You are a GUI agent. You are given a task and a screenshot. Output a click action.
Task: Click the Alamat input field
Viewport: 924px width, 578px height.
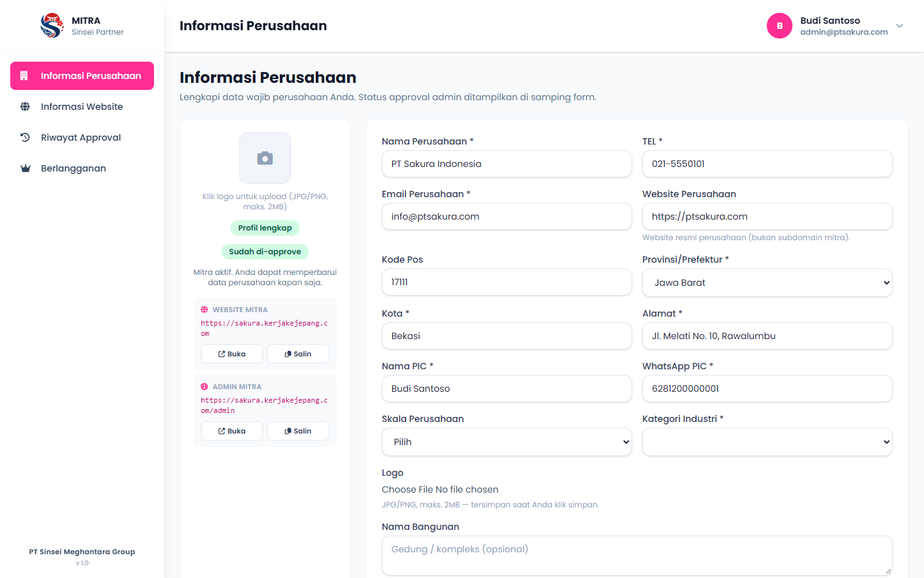767,336
